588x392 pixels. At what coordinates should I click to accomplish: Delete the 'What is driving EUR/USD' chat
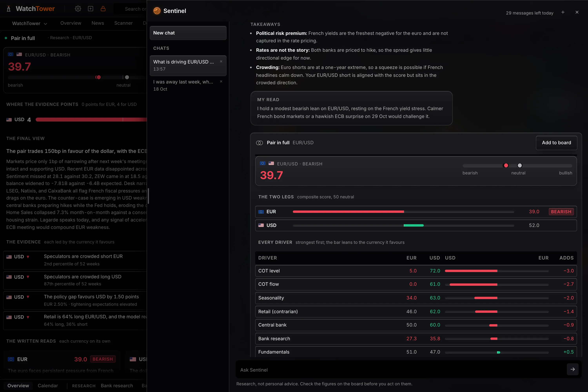[x=221, y=62]
